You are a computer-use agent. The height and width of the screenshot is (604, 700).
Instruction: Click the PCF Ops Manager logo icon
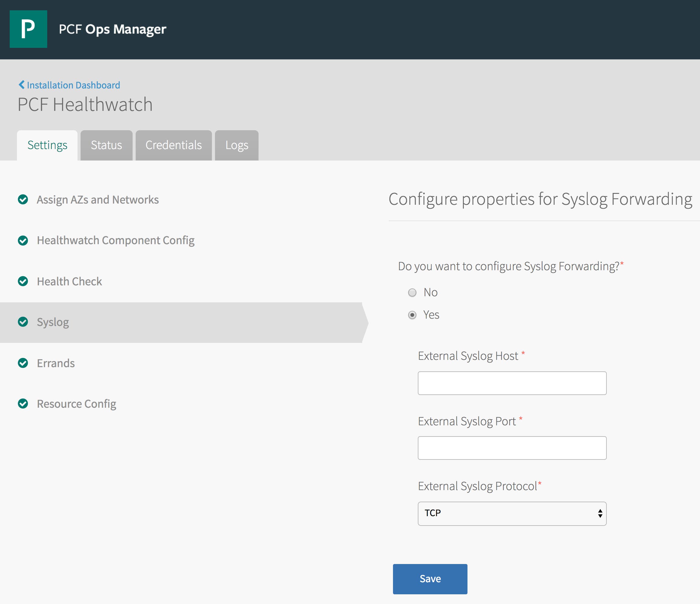point(29,29)
